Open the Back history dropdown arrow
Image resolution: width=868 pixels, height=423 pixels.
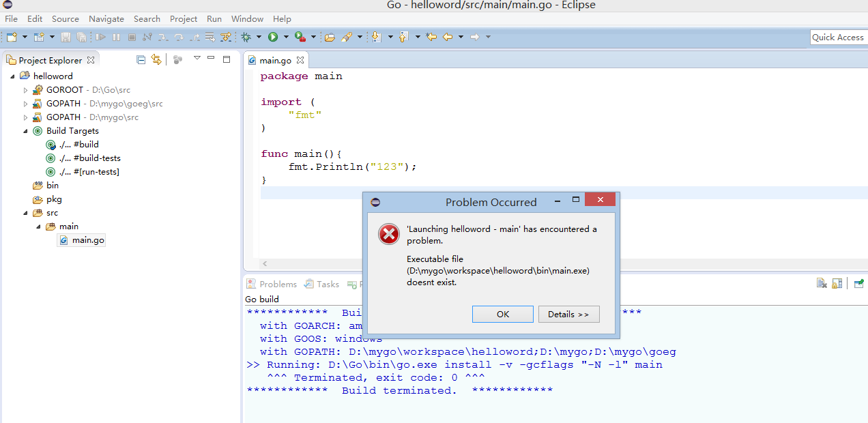click(x=461, y=37)
